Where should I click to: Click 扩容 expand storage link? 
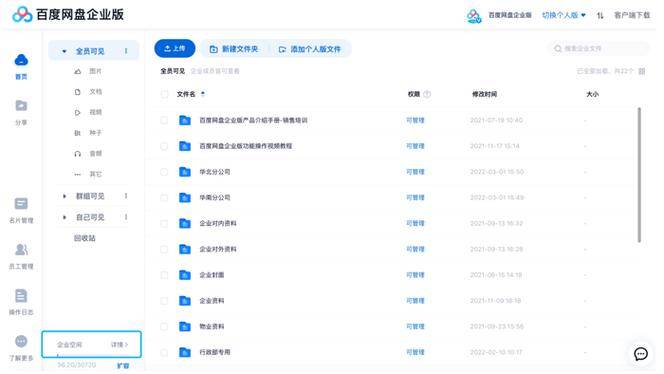coord(123,366)
